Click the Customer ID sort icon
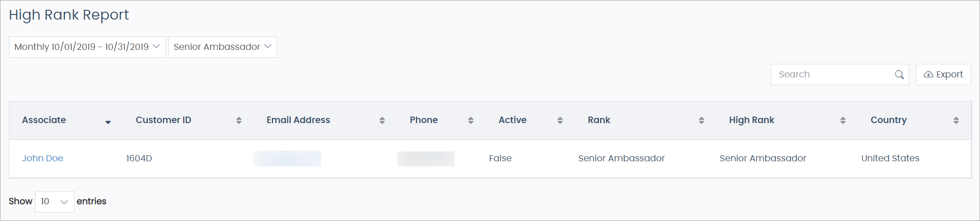This screenshot has height=221, width=980. 239,120
